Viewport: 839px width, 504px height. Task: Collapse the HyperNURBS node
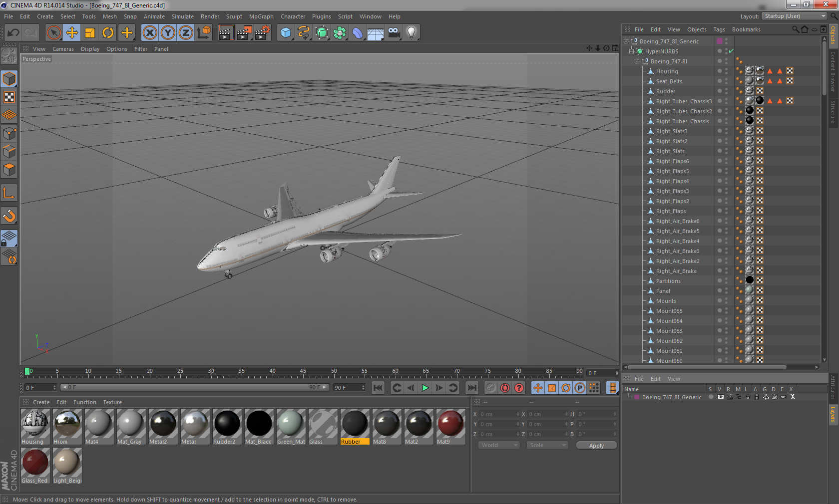632,51
